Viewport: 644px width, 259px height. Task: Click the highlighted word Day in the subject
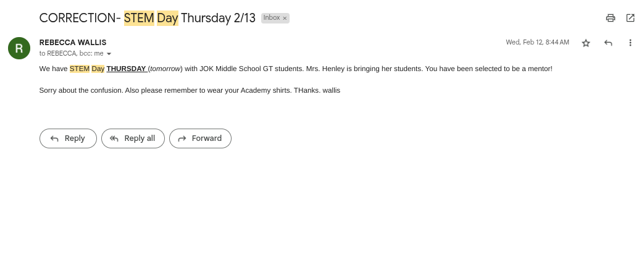coord(167,18)
